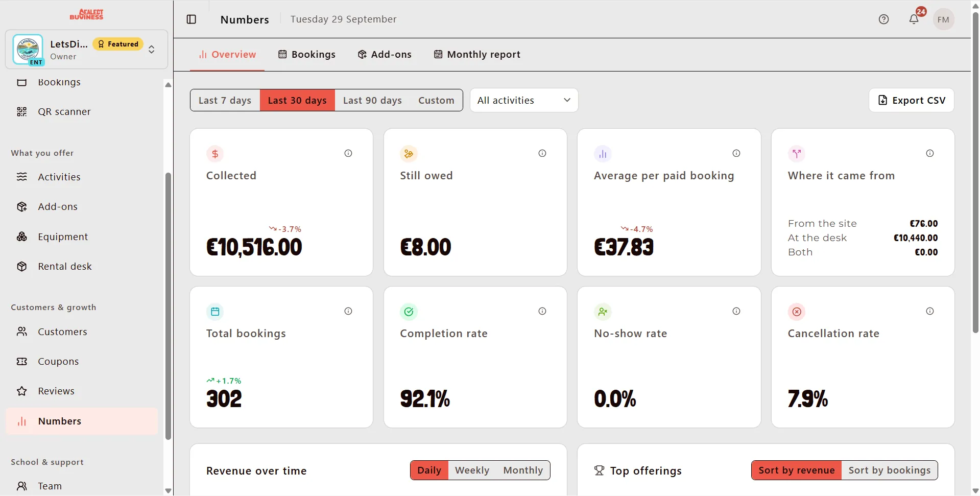980x496 pixels.
Task: Select the Overview tab
Action: point(227,55)
